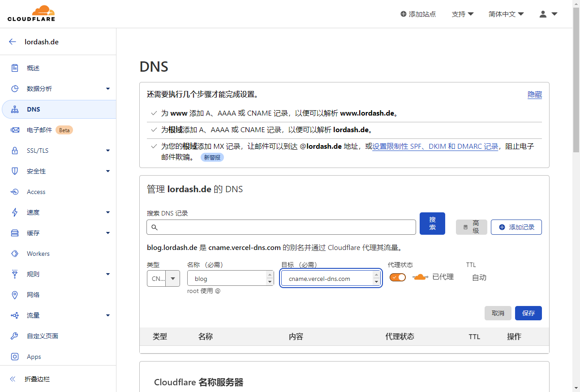Click the blue 搜索 button

click(x=432, y=224)
